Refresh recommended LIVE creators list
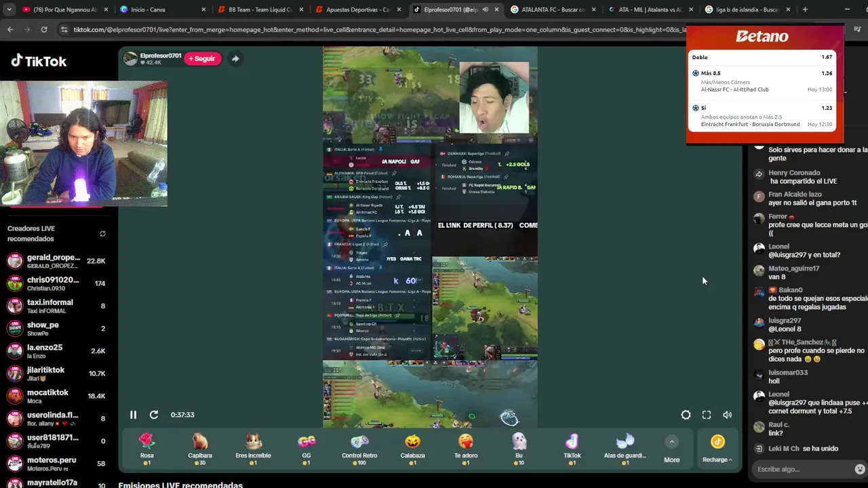Screen dimensions: 868x488 pyautogui.click(x=102, y=234)
